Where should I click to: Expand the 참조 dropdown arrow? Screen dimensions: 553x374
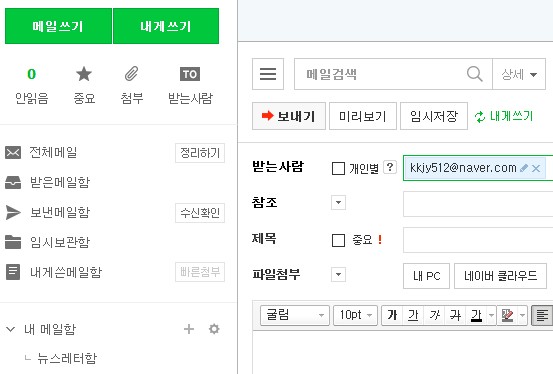338,203
